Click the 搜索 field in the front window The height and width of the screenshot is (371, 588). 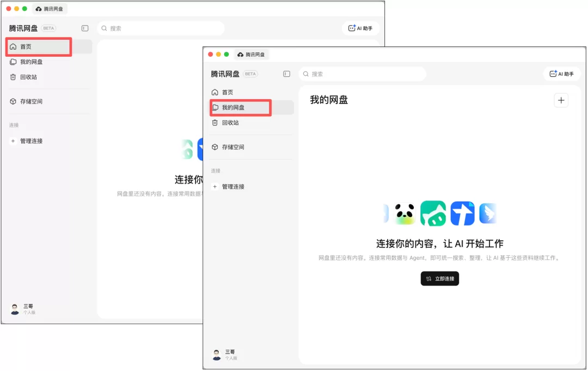coord(363,74)
